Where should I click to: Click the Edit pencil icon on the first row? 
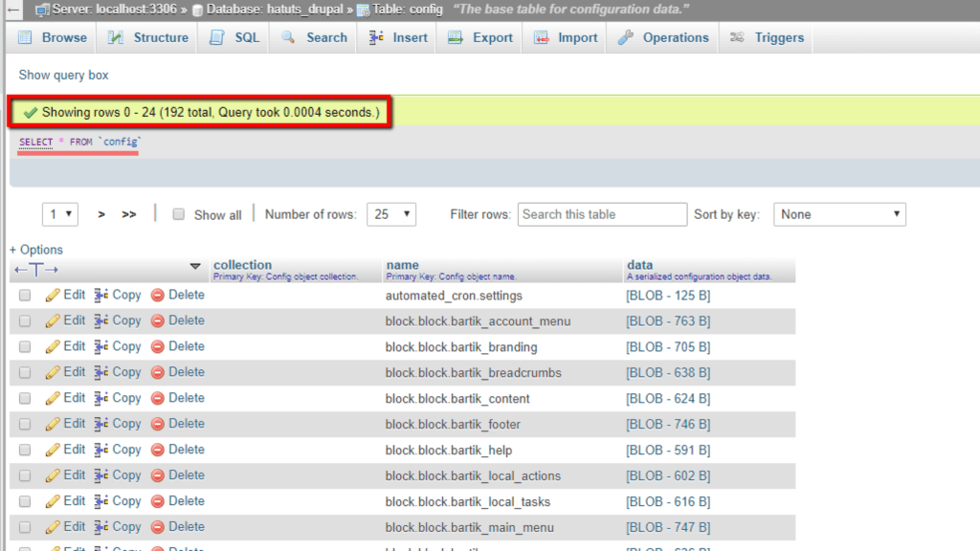coord(53,295)
